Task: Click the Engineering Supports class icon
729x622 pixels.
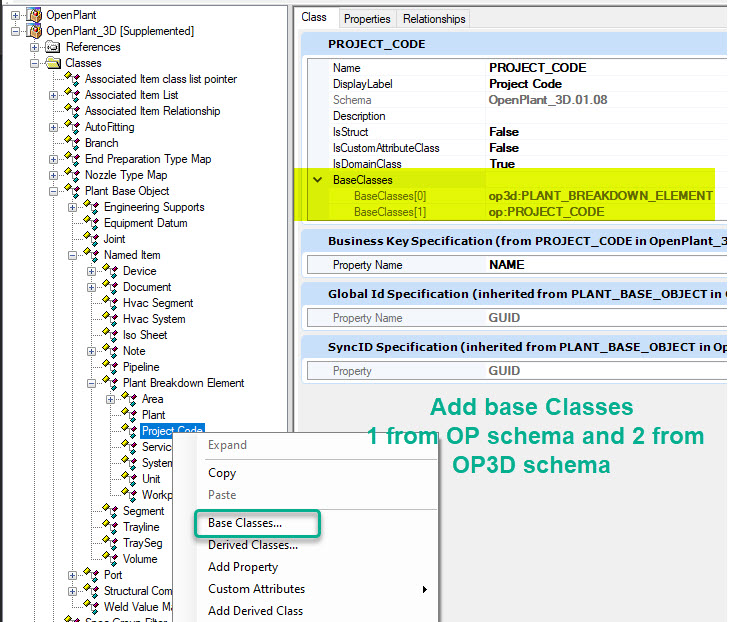Action: coord(91,207)
